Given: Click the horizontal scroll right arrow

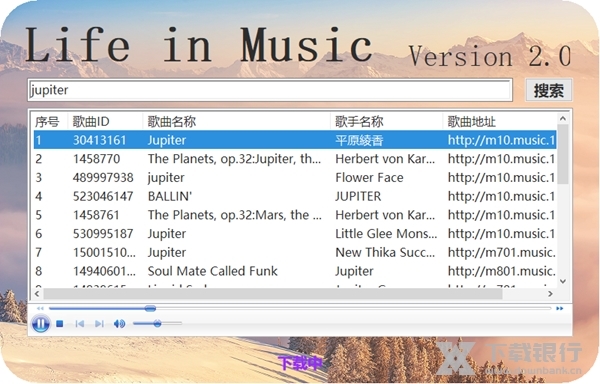Looking at the screenshot, I should (x=551, y=294).
